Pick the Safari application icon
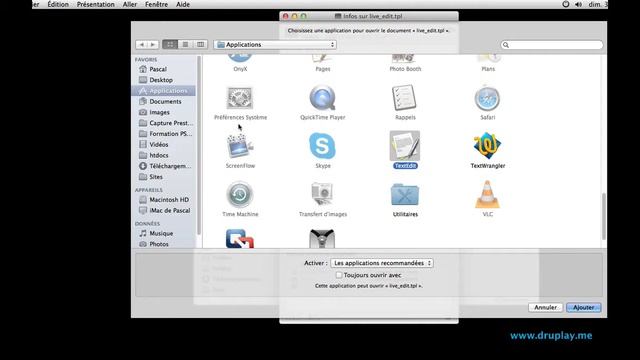 point(487,98)
